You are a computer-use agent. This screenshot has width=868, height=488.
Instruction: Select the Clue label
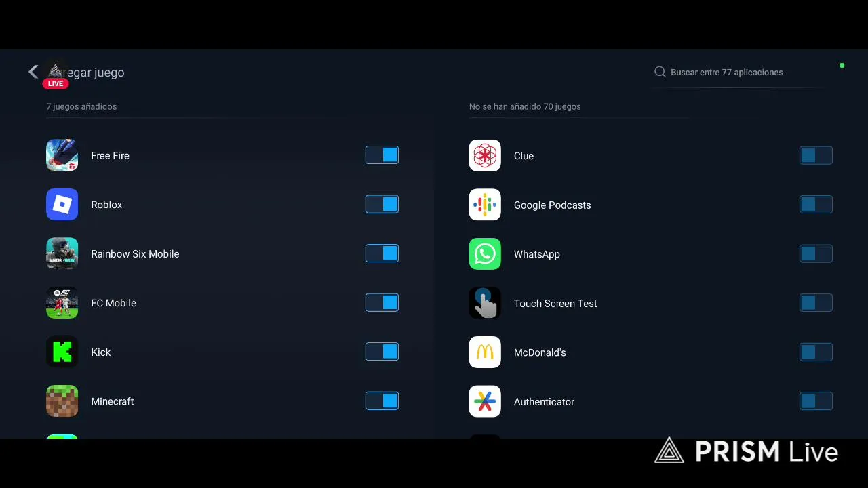pos(524,156)
